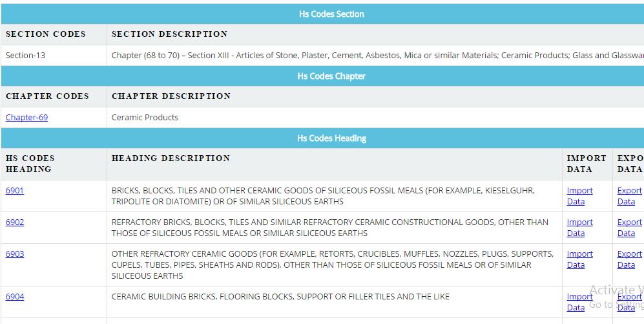View Import Data for heading 6903

(x=579, y=259)
